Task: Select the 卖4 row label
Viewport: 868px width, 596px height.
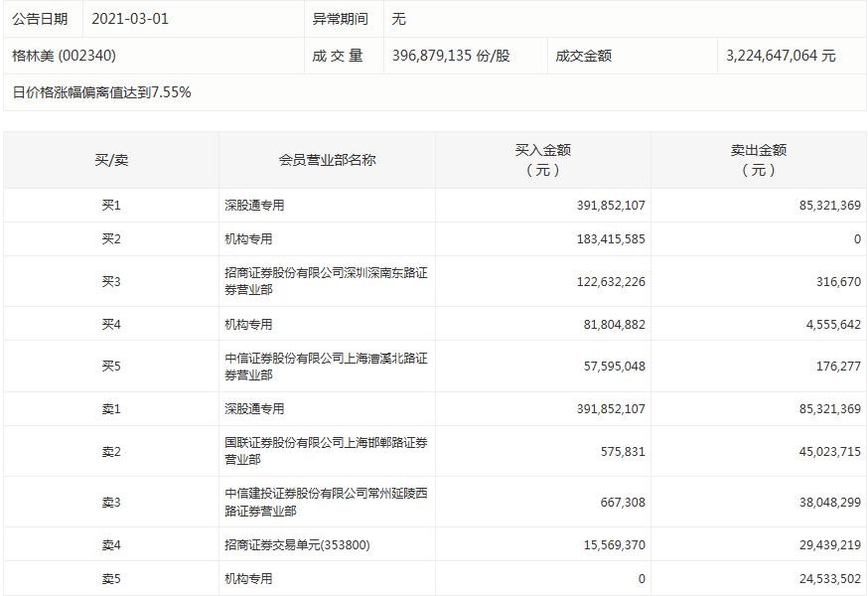Action: click(111, 545)
